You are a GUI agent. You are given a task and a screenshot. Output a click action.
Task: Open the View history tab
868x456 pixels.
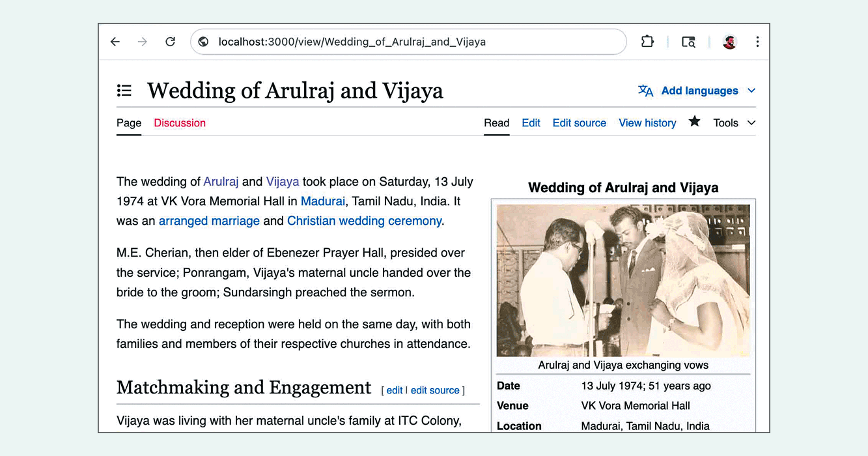[647, 122]
